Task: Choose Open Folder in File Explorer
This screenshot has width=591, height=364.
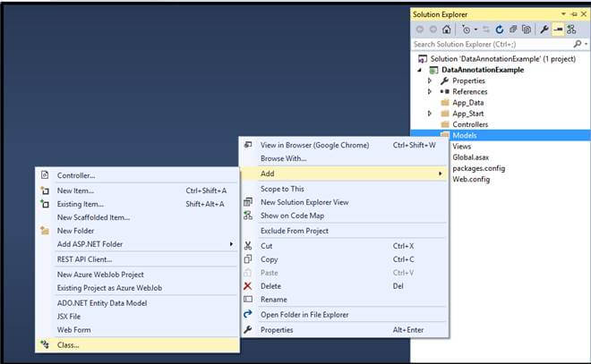Action: 344,314
